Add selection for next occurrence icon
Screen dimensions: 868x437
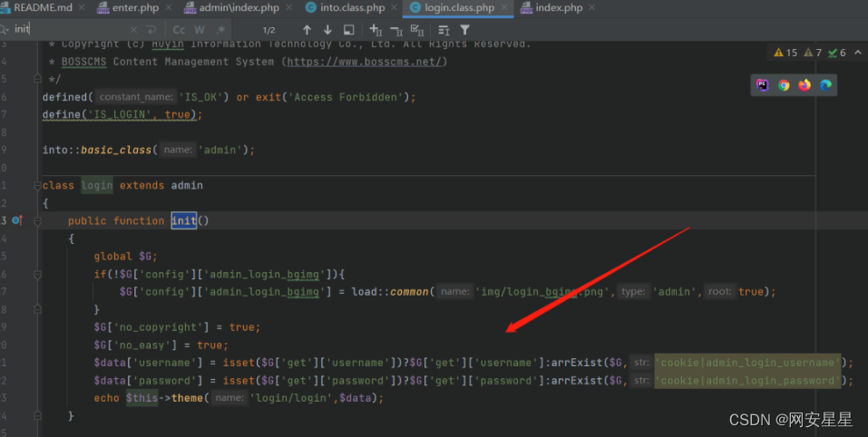coord(375,30)
